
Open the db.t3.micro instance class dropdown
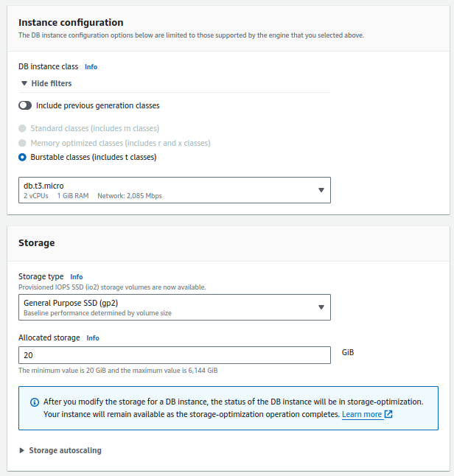[174, 190]
